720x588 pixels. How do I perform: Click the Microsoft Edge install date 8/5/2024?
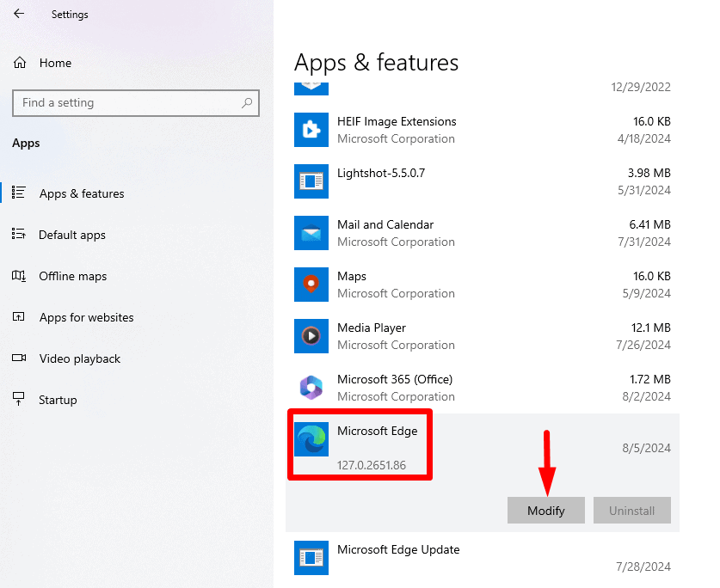point(647,448)
